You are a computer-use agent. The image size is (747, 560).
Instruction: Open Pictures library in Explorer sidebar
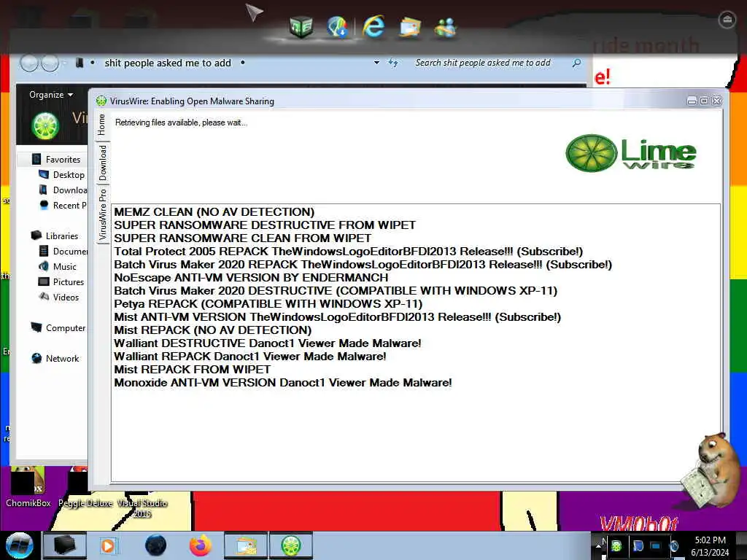[x=61, y=282]
